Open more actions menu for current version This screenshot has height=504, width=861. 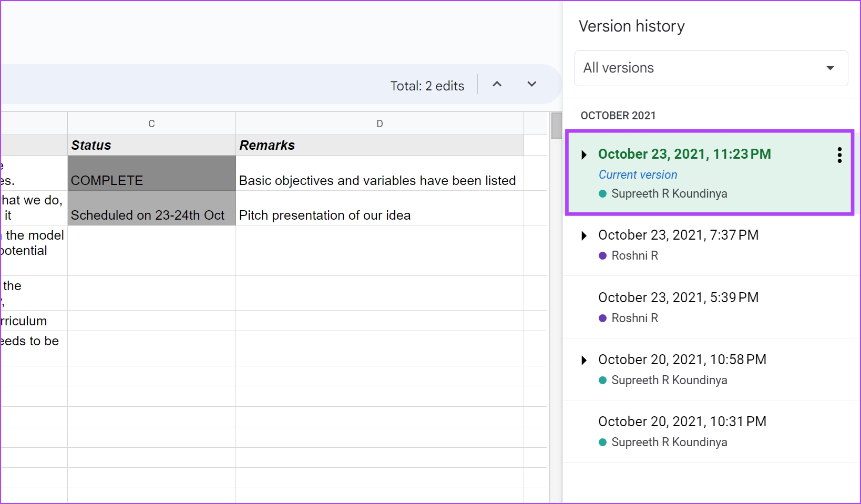[x=839, y=155]
